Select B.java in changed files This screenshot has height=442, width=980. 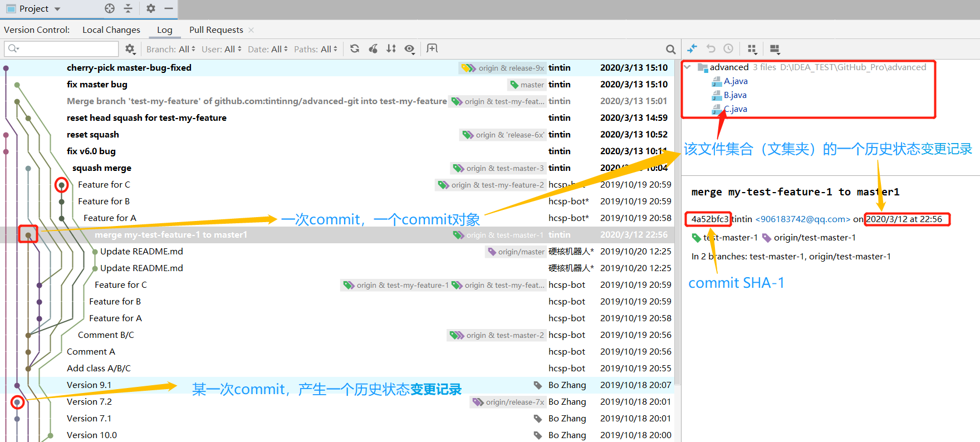735,95
